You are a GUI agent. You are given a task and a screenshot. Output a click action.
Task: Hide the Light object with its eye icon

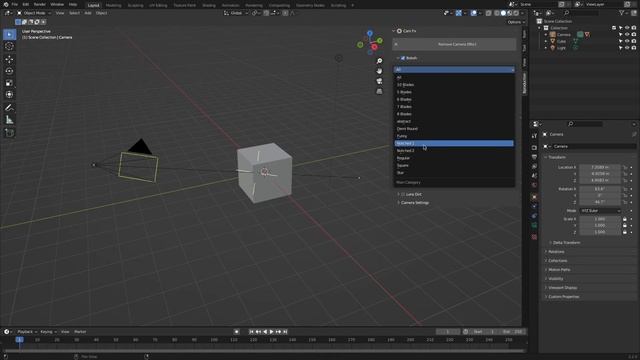[x=627, y=48]
